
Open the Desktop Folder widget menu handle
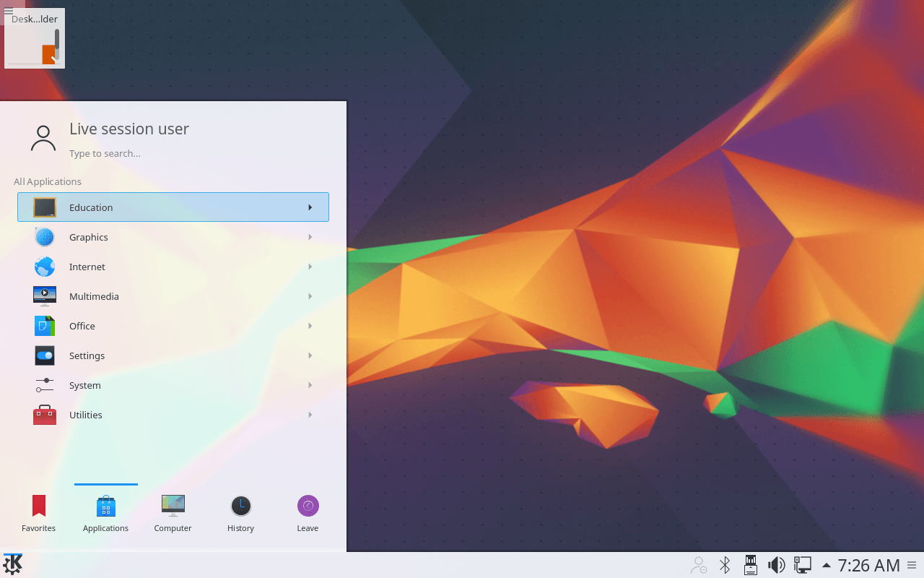click(x=9, y=11)
